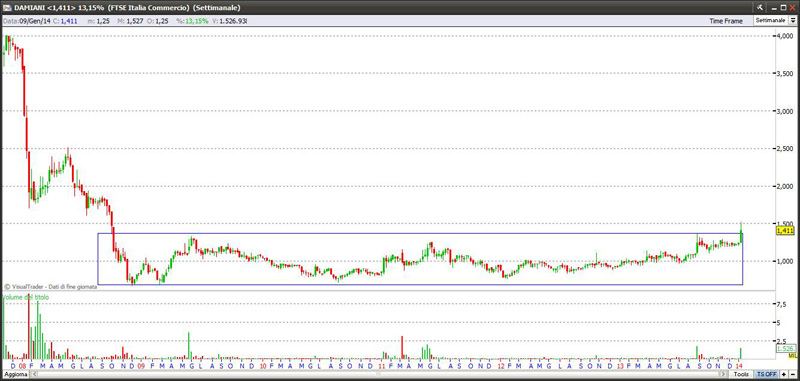Click the '09' year marker on the timeline

141,366
